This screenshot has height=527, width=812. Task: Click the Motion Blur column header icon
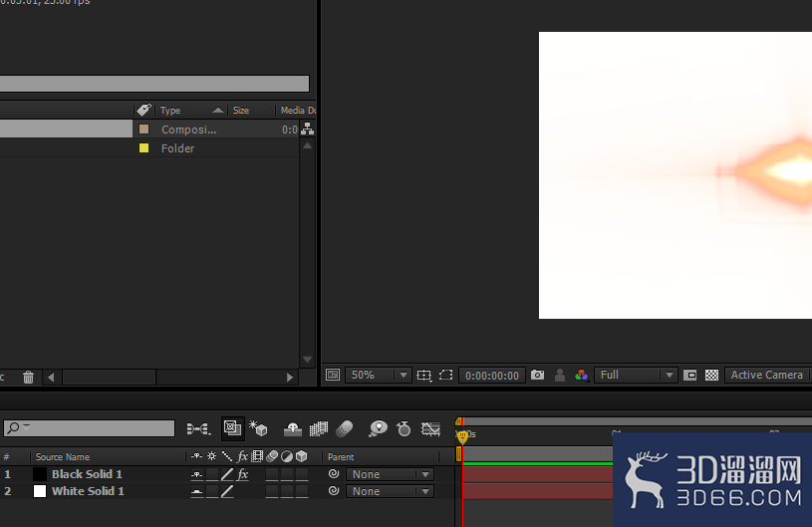tap(272, 456)
